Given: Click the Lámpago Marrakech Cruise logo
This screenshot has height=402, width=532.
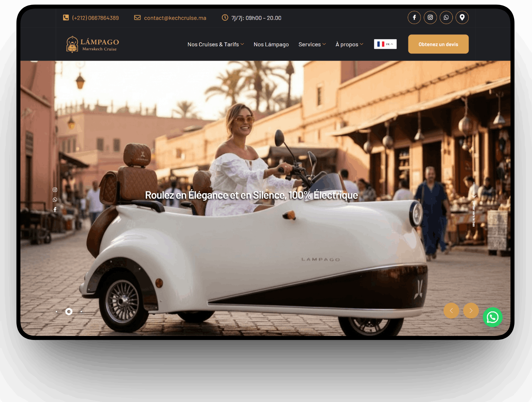Looking at the screenshot, I should pos(91,44).
